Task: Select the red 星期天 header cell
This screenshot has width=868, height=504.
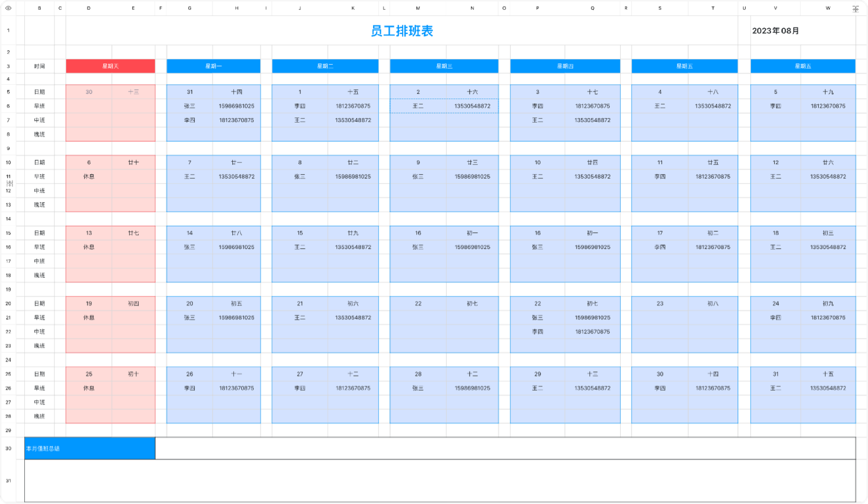Action: pyautogui.click(x=111, y=66)
